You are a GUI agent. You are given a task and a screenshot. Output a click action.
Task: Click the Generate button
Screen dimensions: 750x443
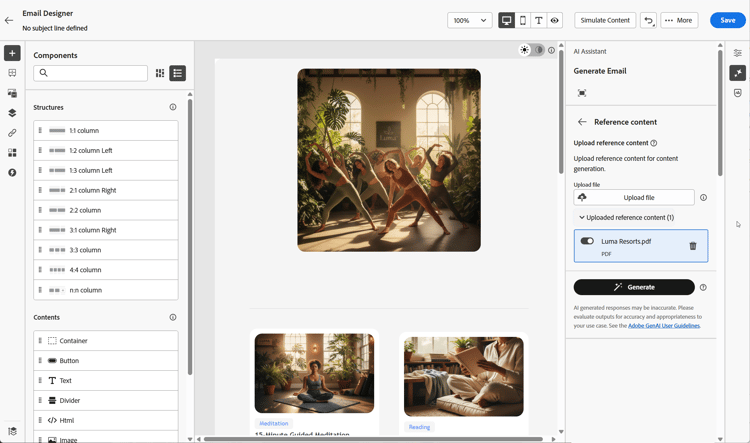[634, 287]
